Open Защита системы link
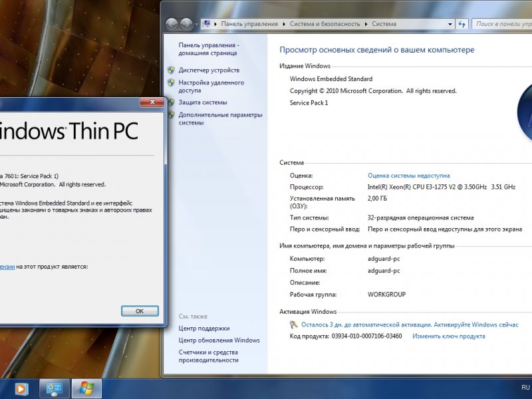The image size is (532, 399). point(203,102)
